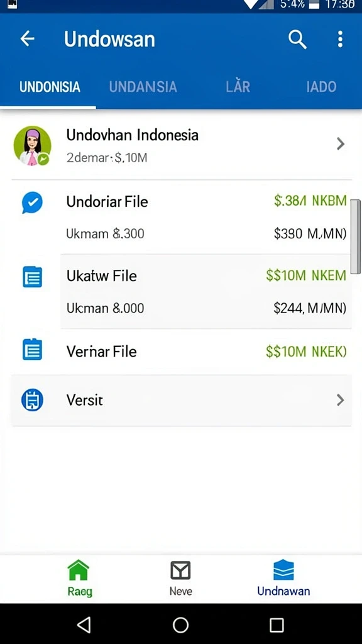Open the Undoriar File entry
This screenshot has width=362, height=644.
tap(107, 202)
